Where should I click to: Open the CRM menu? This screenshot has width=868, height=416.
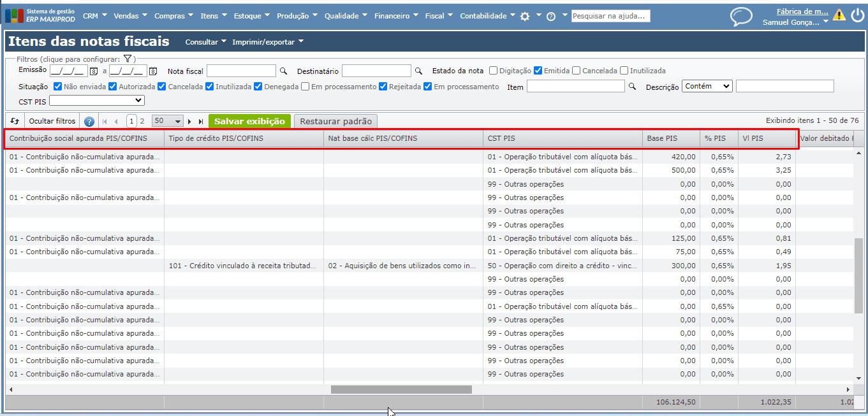(x=94, y=16)
